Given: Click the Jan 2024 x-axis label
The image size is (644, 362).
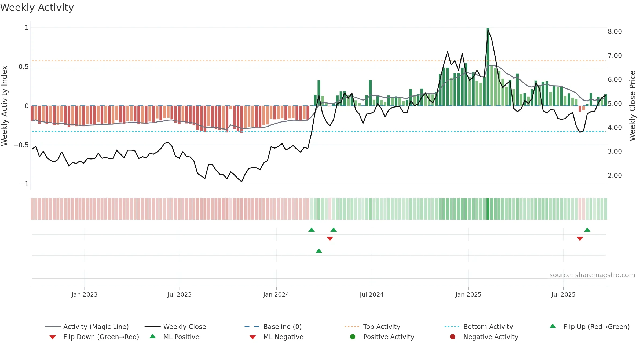Looking at the screenshot, I should point(276,294).
